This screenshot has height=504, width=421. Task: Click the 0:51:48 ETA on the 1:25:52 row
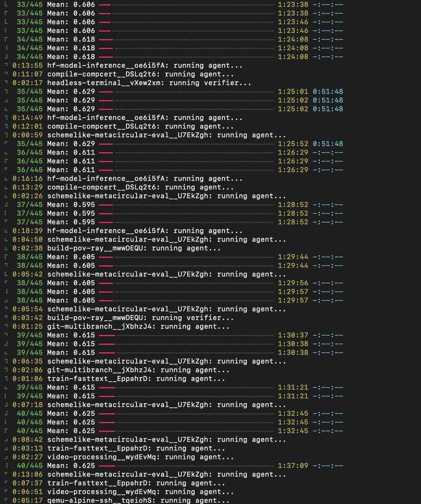[x=328, y=144]
